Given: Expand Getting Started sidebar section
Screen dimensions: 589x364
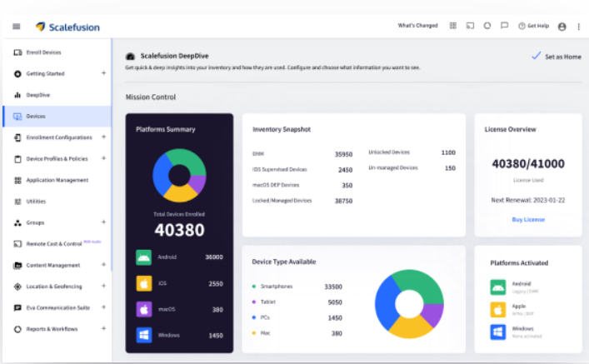Looking at the screenshot, I should [x=103, y=73].
